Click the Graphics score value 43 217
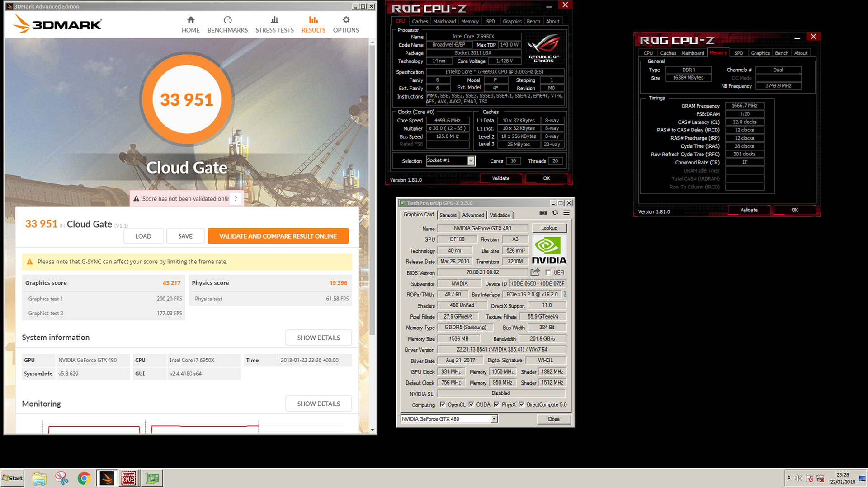The width and height of the screenshot is (868, 488). pos(171,283)
